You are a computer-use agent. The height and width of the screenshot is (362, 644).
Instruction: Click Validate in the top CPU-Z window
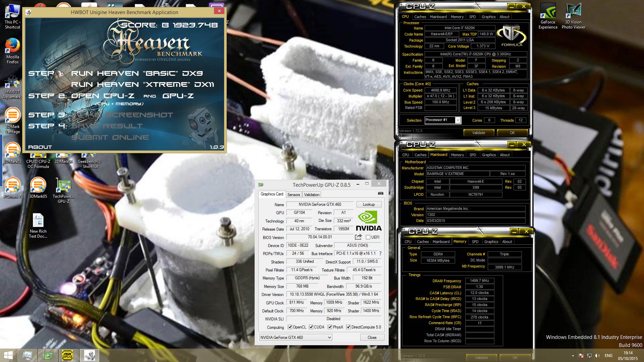pos(479,133)
